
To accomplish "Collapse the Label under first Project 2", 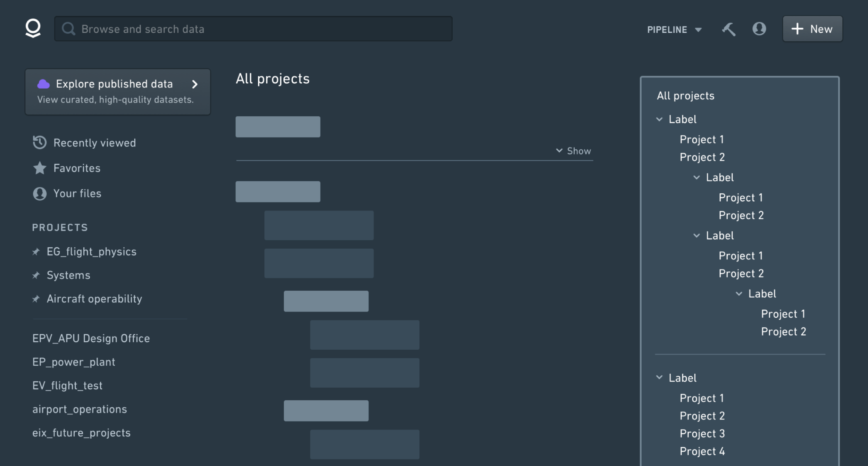I will (x=696, y=177).
